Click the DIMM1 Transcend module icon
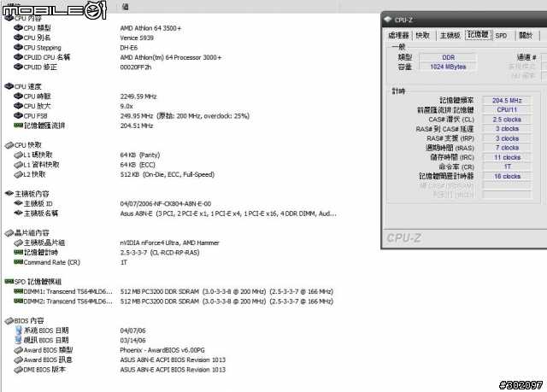The width and height of the screenshot is (547, 392). (18, 291)
